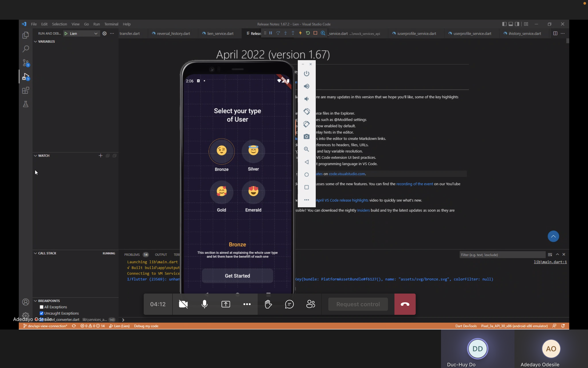This screenshot has height=368, width=588.
Task: Uncheck the Uncaught Exceptions breakpoint
Action: pyautogui.click(x=42, y=313)
